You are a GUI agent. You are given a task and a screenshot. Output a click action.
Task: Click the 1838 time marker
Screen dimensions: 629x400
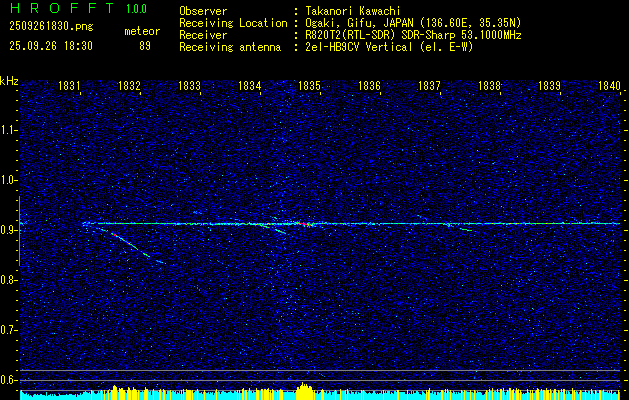pyautogui.click(x=489, y=85)
